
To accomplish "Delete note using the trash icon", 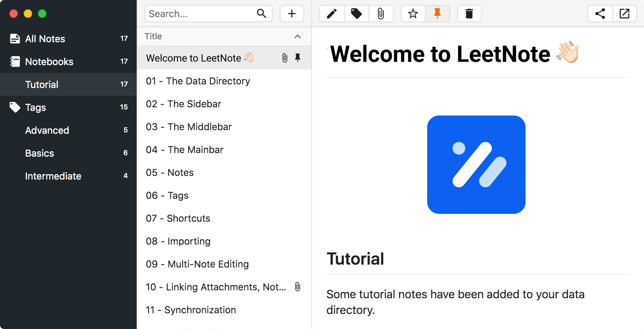I will [x=469, y=14].
